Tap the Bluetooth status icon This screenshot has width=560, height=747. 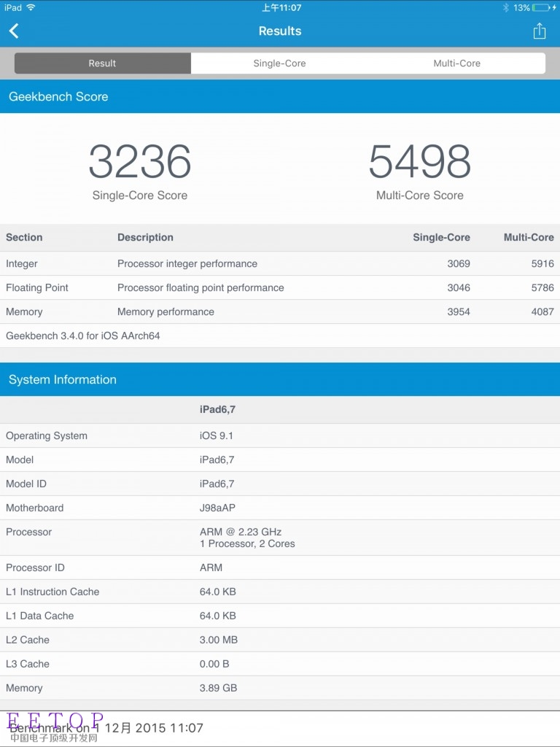[x=505, y=7]
